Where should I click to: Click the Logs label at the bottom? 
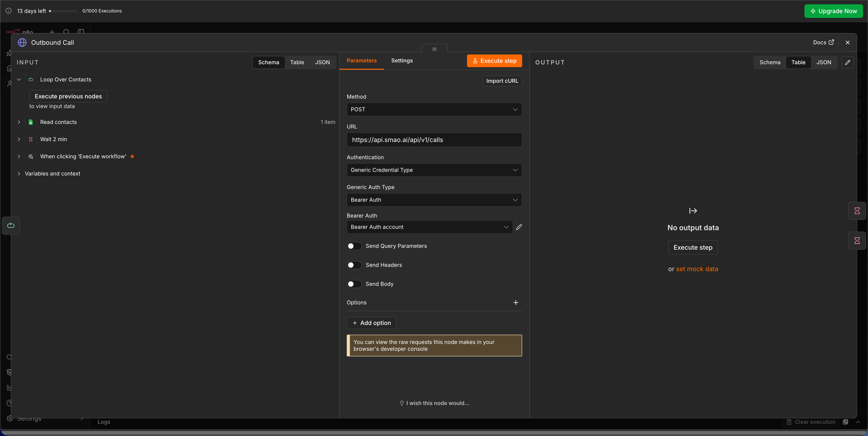coord(104,422)
